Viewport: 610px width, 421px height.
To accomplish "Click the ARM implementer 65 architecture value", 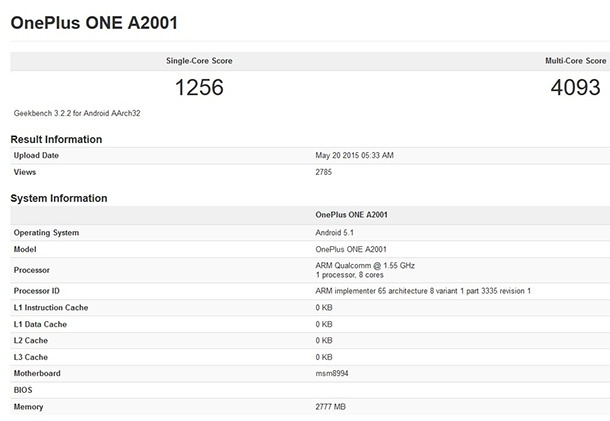I will [x=423, y=291].
